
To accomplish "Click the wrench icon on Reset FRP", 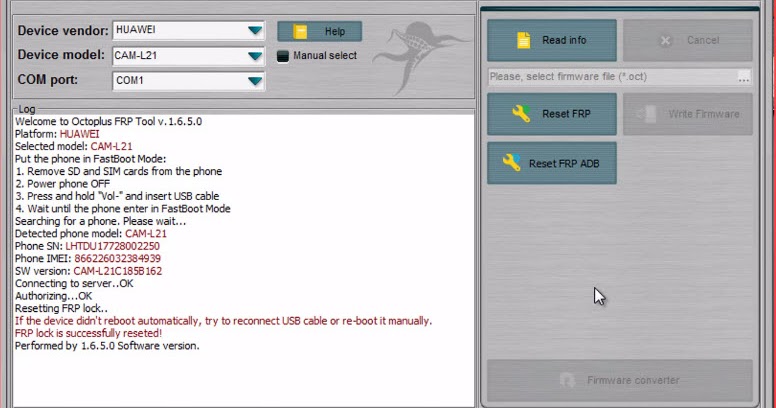I will (x=521, y=113).
